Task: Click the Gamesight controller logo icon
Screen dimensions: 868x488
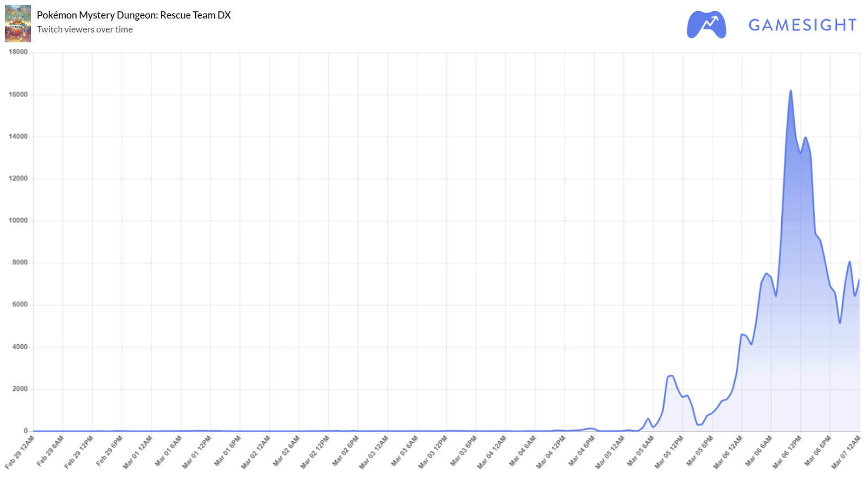Action: (706, 24)
